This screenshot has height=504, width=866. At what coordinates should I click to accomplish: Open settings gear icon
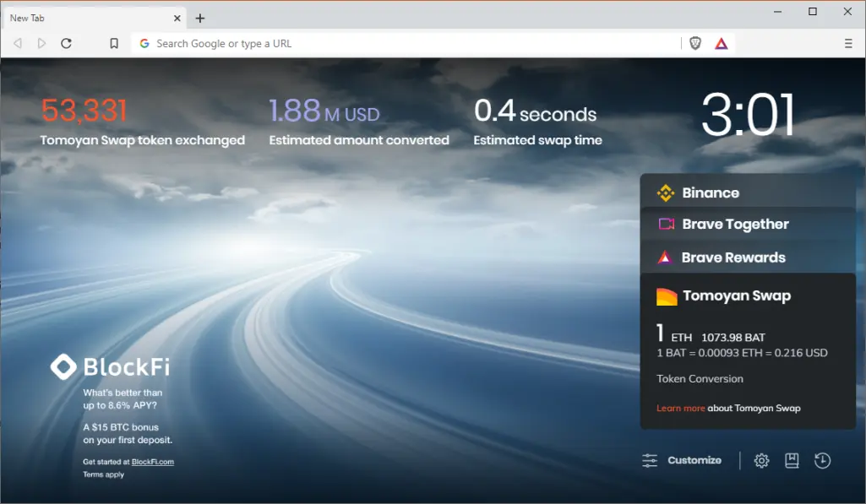pos(761,460)
